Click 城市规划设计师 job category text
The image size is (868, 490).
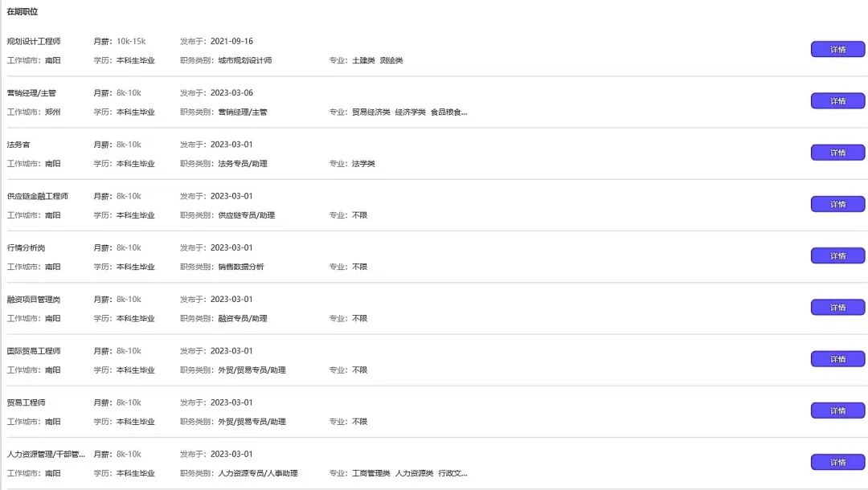[245, 60]
